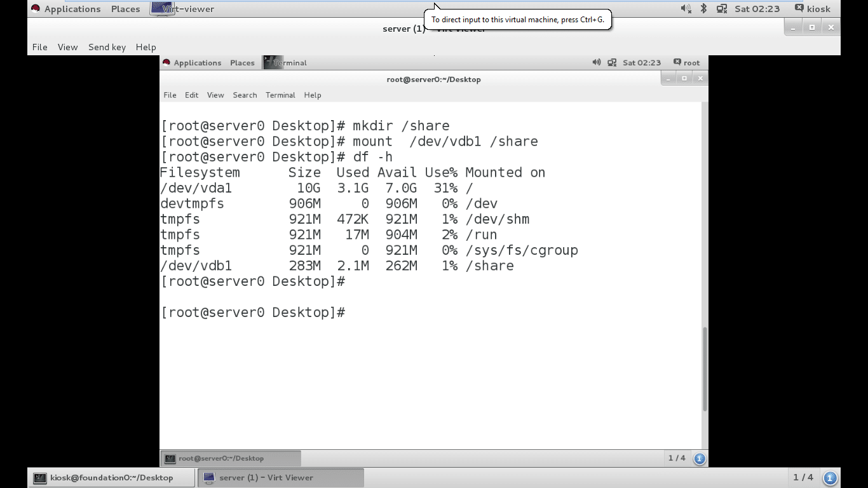Click the Virt-viewer item in the host top bar

click(x=183, y=9)
